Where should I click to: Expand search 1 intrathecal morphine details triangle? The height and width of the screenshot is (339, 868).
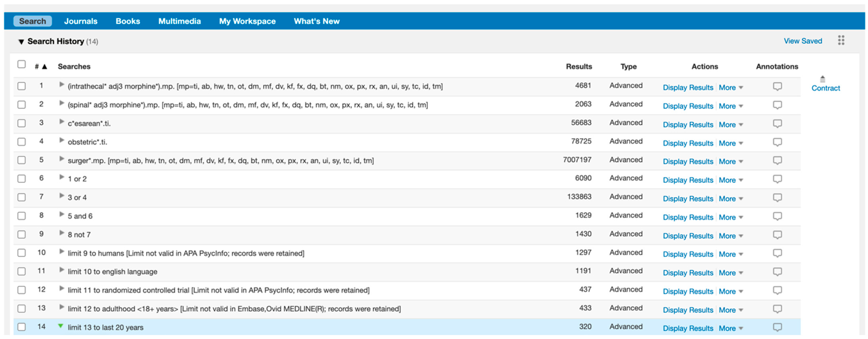(x=61, y=85)
